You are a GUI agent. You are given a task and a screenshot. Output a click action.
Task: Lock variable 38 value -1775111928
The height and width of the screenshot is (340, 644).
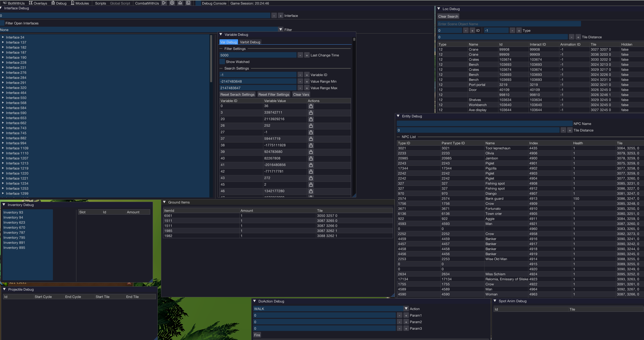[x=311, y=145]
